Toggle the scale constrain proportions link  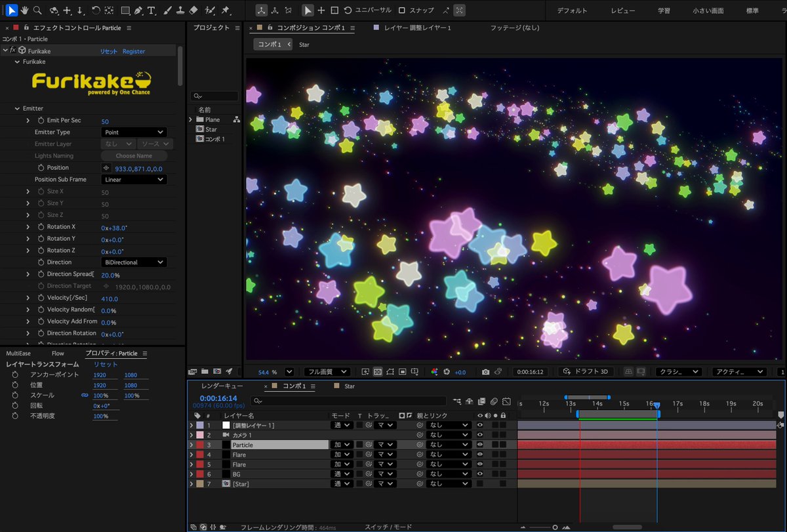pyautogui.click(x=84, y=396)
